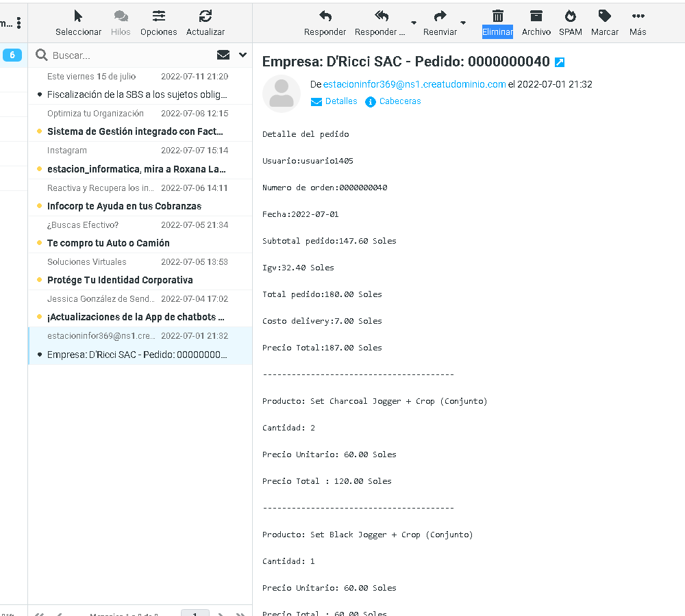
Task: Expand the Reenviar dropdown arrow
Action: (x=463, y=23)
